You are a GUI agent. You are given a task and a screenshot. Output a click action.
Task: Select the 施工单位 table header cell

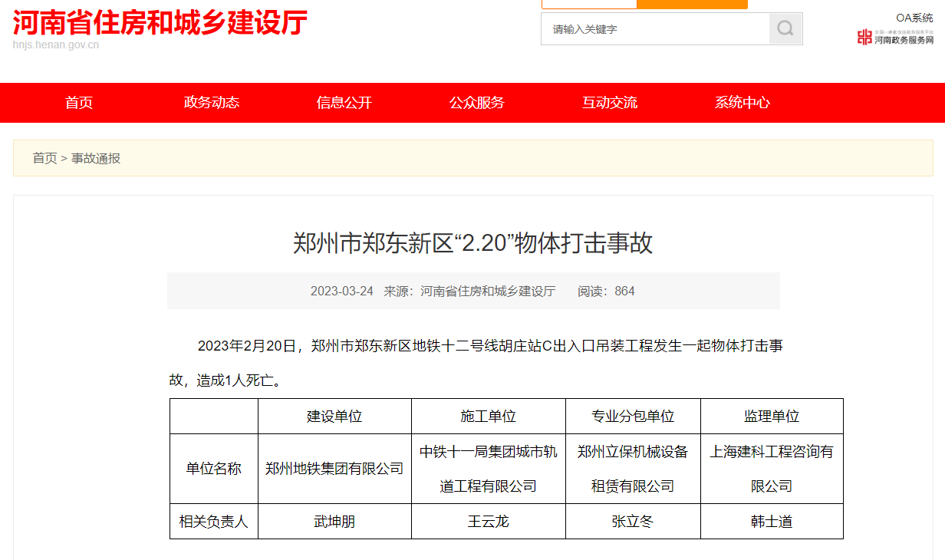(489, 417)
